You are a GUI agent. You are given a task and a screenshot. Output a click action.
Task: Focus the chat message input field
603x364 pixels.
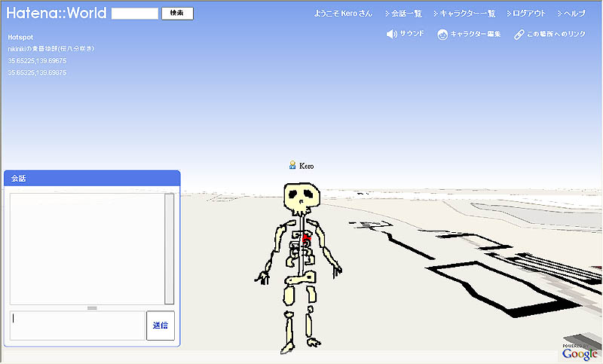click(78, 326)
